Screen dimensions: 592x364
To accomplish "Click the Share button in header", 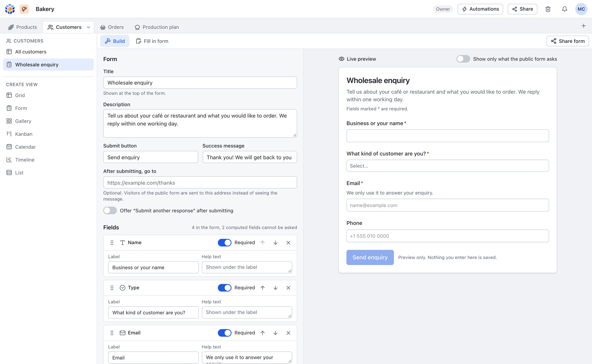I will point(522,9).
